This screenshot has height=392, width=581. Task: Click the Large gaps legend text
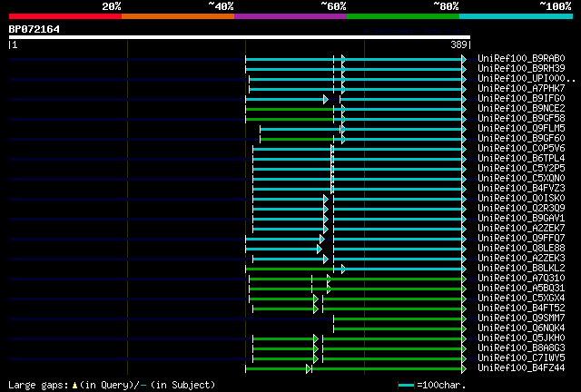tap(112, 385)
